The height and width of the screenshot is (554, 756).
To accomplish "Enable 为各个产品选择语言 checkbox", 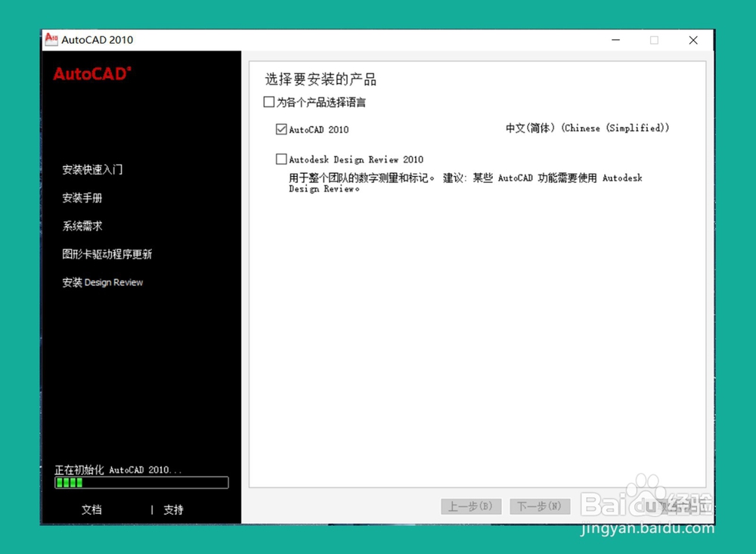I will 269,102.
